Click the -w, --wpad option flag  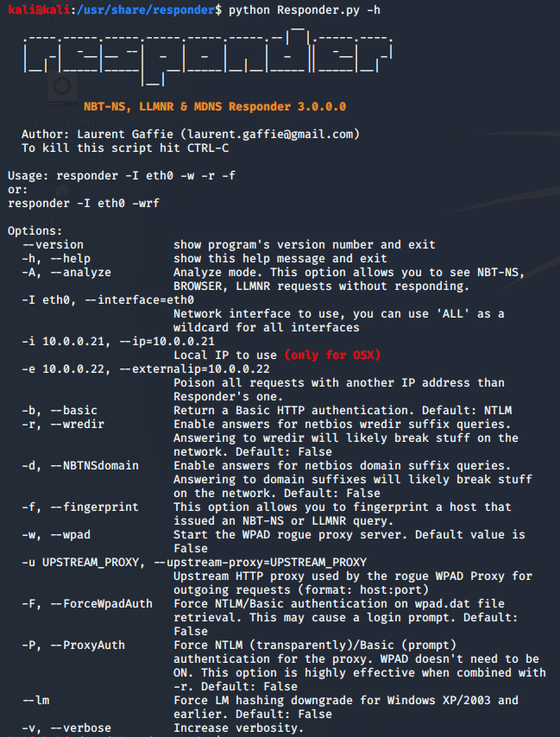coord(56,535)
